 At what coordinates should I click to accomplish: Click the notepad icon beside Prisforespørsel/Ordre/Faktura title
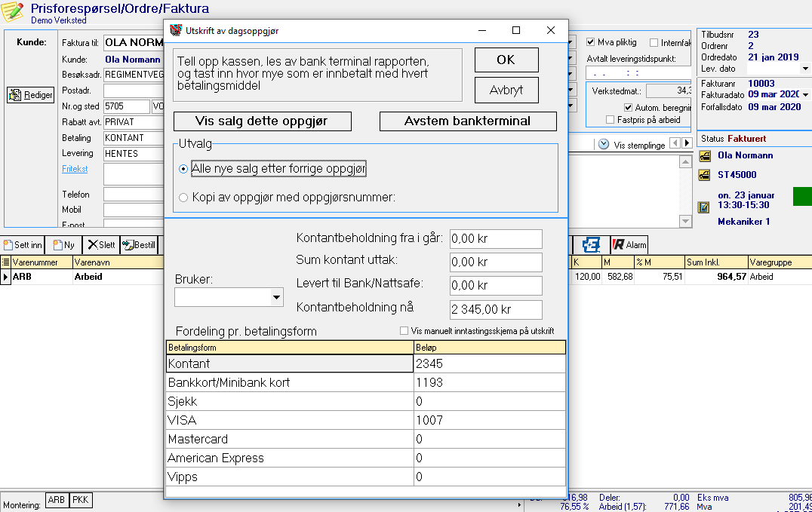(12, 11)
